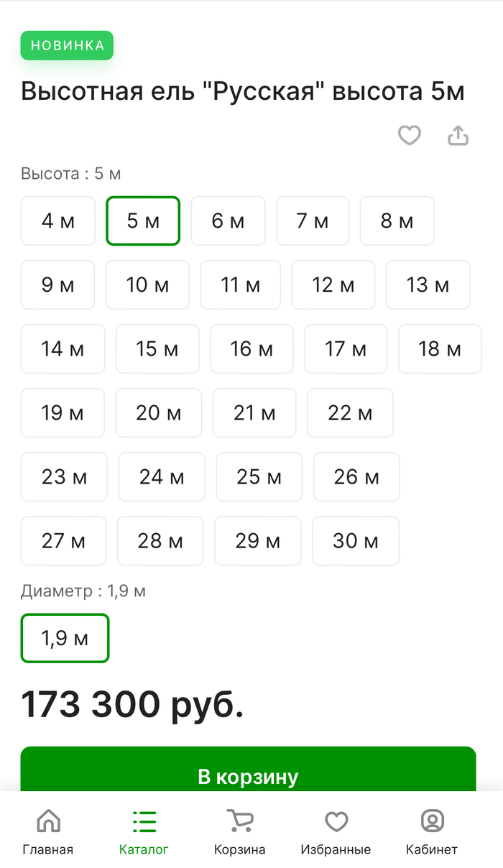Tap the НОВИНКА badge

(x=68, y=45)
